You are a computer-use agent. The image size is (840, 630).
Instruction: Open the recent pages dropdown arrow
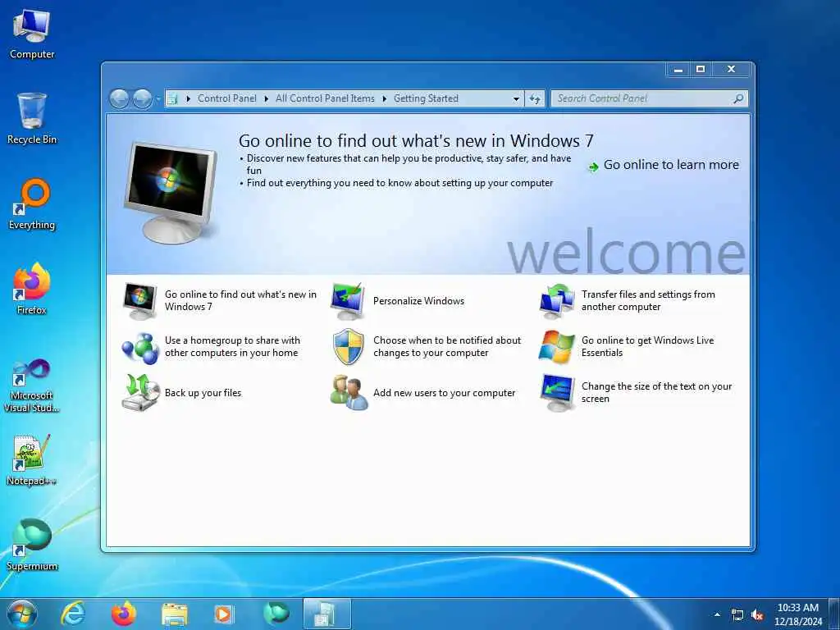(x=157, y=99)
